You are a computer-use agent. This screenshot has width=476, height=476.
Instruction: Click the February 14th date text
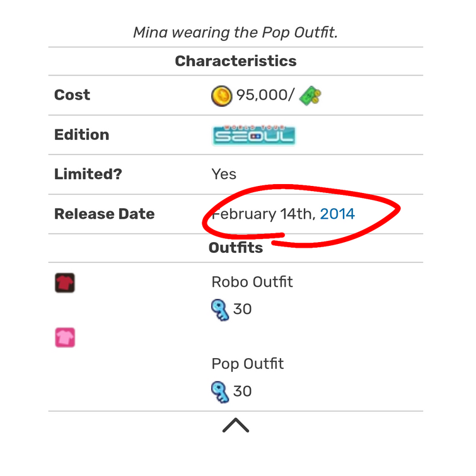264,214
